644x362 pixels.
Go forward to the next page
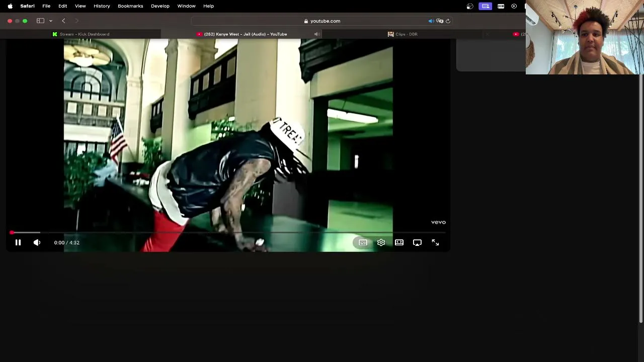(76, 21)
